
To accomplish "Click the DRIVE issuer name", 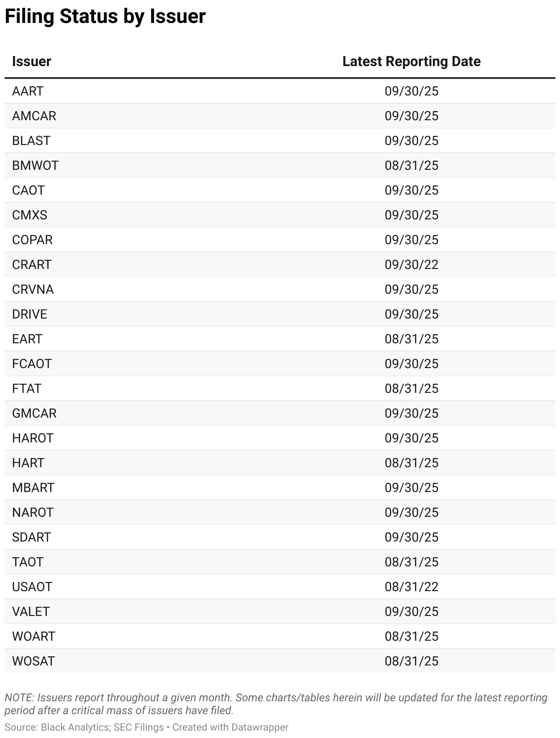I will coord(29,314).
